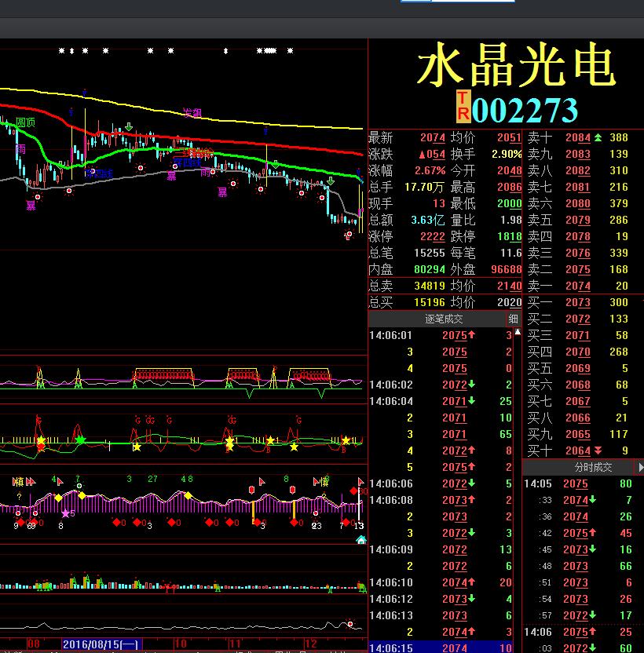644x653 pixels.
Task: Click the red up triangle next to 涨跌
Action: point(422,155)
